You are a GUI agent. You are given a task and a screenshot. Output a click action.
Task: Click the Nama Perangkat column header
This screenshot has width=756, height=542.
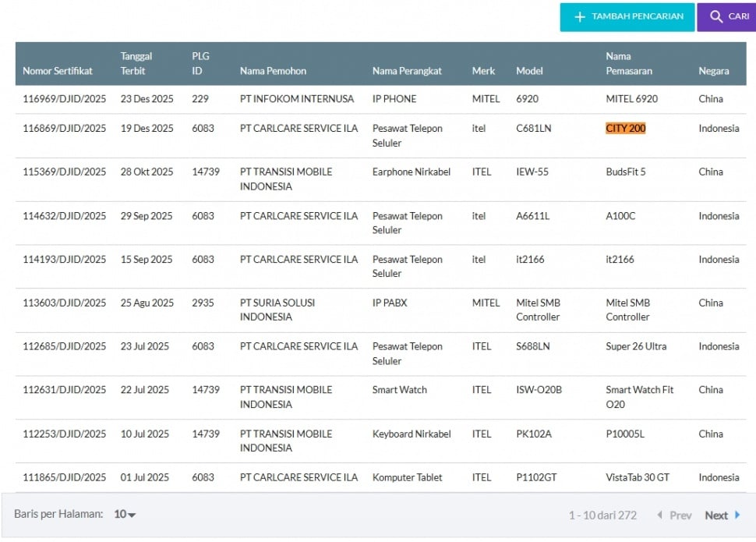click(x=407, y=71)
